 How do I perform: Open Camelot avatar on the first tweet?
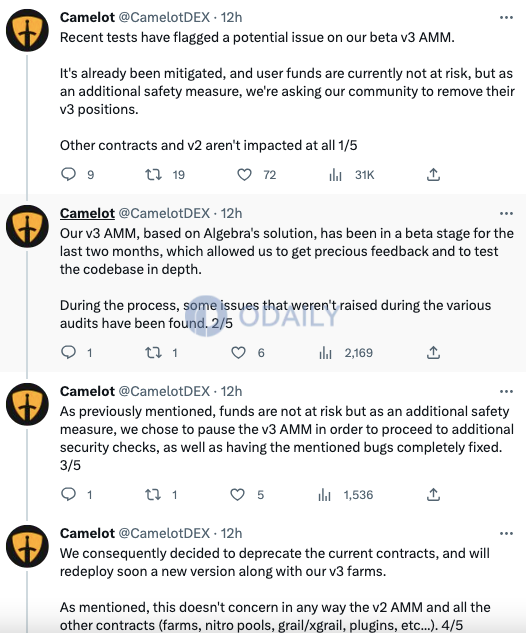click(27, 30)
